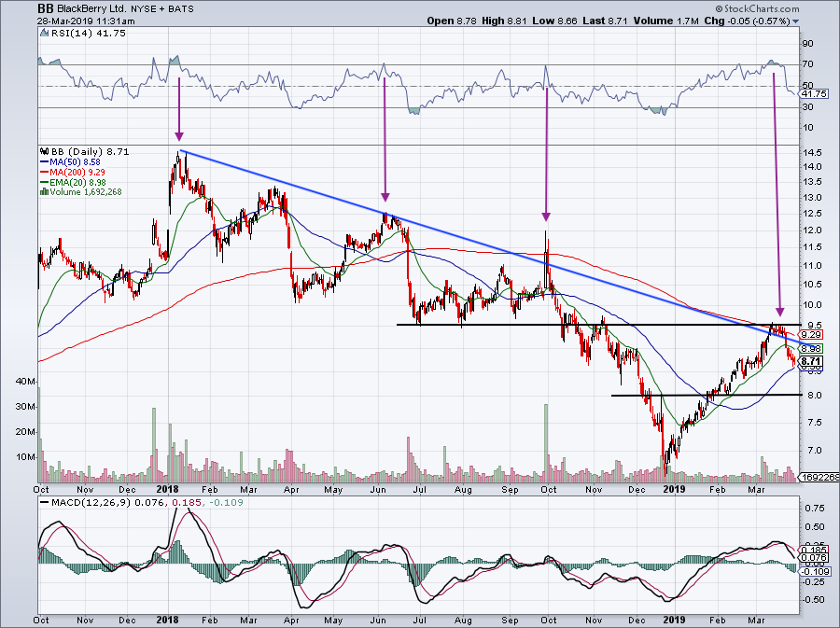
Task: Click the Volume legend bar icon
Action: coord(45,191)
